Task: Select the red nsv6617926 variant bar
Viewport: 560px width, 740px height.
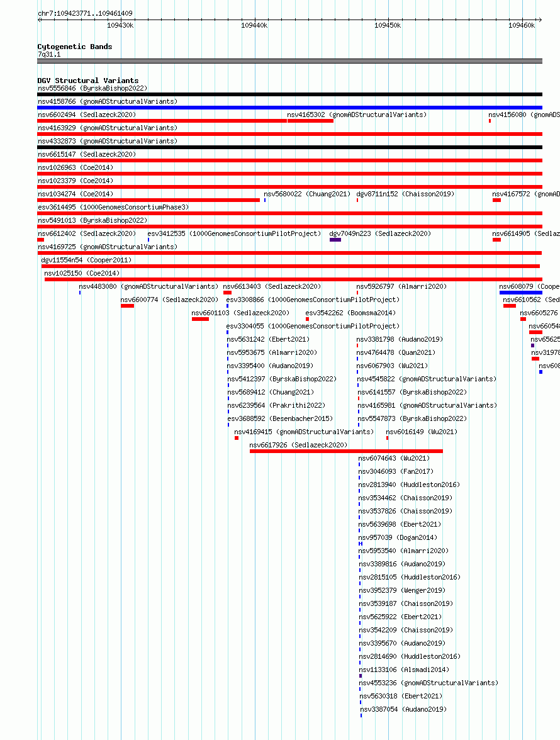Action: click(346, 451)
